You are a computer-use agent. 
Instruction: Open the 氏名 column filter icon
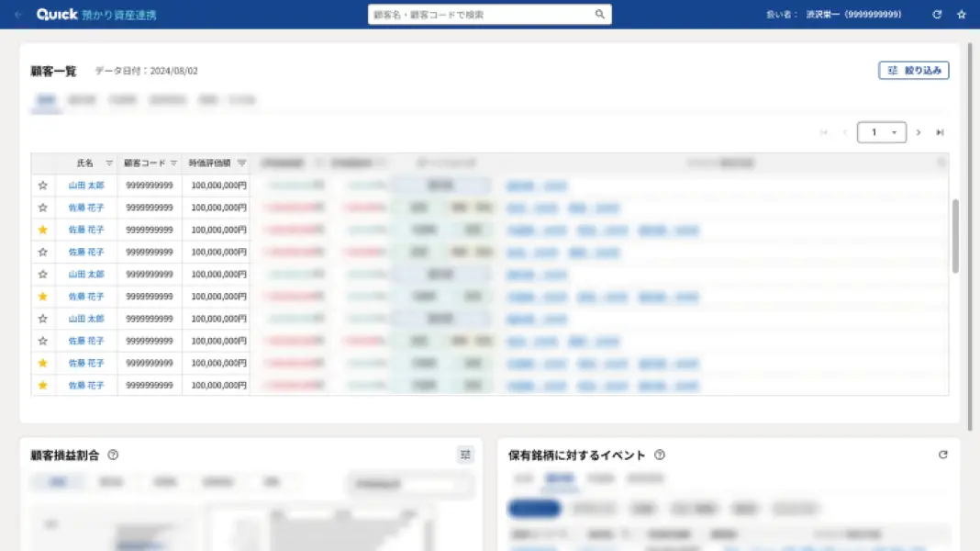pyautogui.click(x=109, y=163)
